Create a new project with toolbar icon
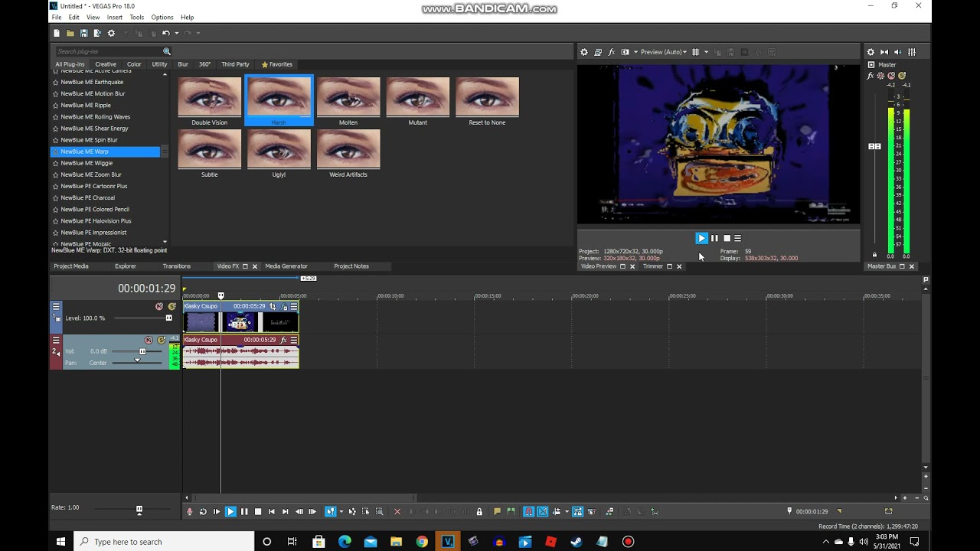 coord(57,34)
